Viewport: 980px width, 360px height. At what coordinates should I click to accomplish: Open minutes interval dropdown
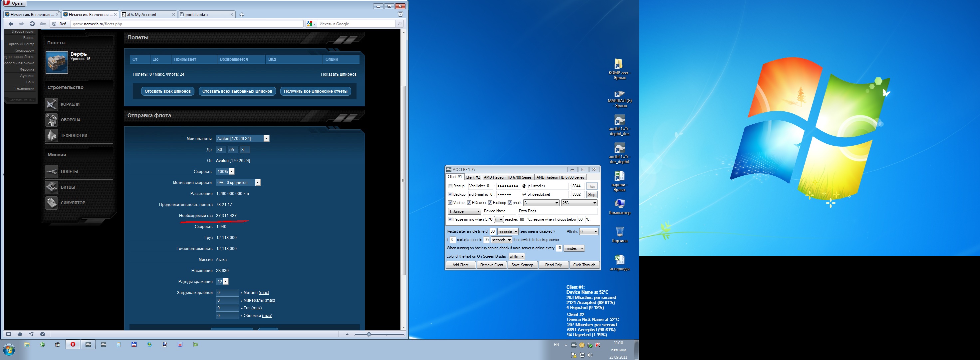point(574,248)
